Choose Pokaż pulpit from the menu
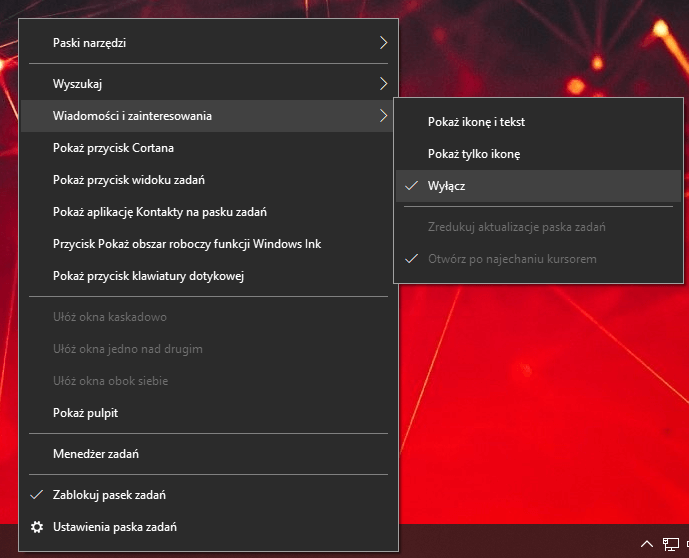Viewport: 689px width, 558px height. [208, 413]
